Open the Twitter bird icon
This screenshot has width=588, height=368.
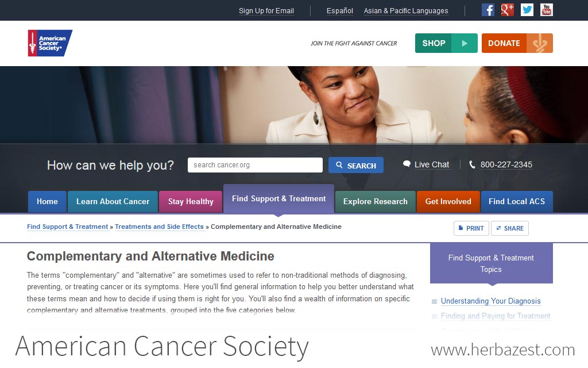coord(527,10)
